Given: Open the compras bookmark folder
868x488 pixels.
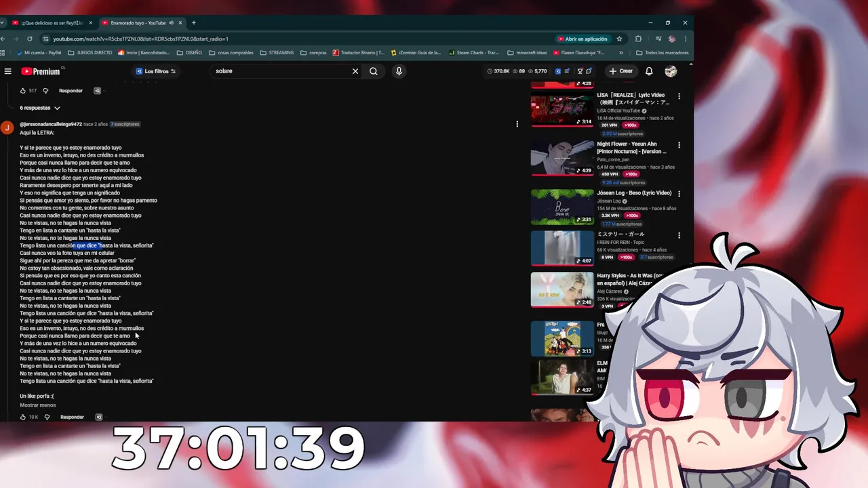Looking at the screenshot, I should click(x=313, y=52).
